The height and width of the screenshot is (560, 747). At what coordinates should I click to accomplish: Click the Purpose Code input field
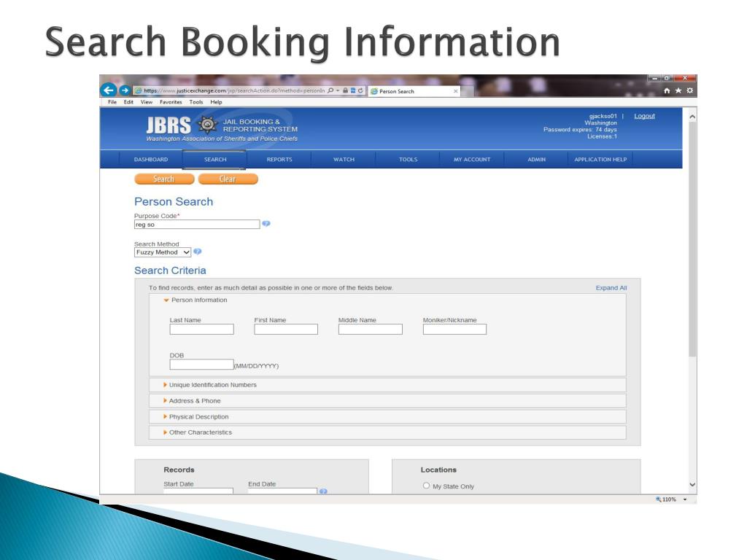coord(197,225)
